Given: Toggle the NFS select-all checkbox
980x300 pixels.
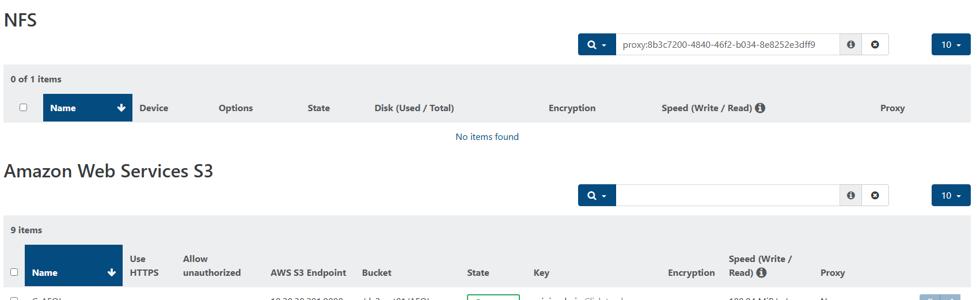Looking at the screenshot, I should click(24, 108).
